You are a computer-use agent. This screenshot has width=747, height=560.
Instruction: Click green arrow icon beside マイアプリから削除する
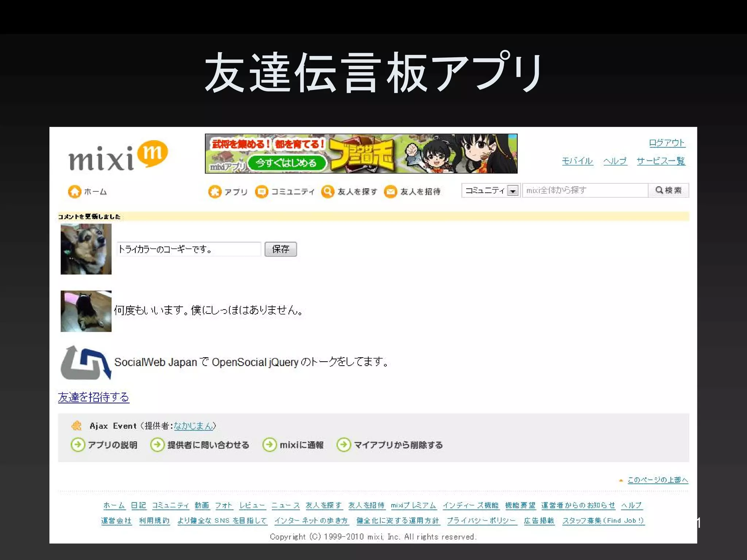[344, 444]
